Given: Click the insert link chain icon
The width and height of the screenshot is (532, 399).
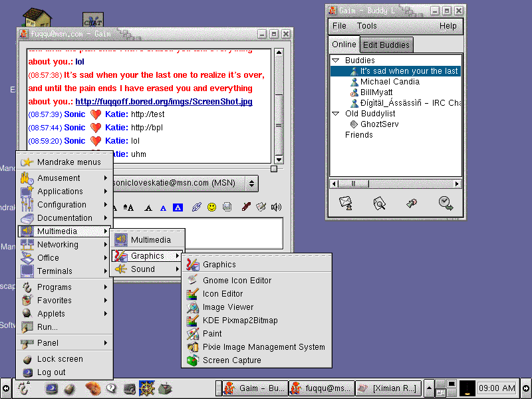Looking at the screenshot, I should (196, 207).
